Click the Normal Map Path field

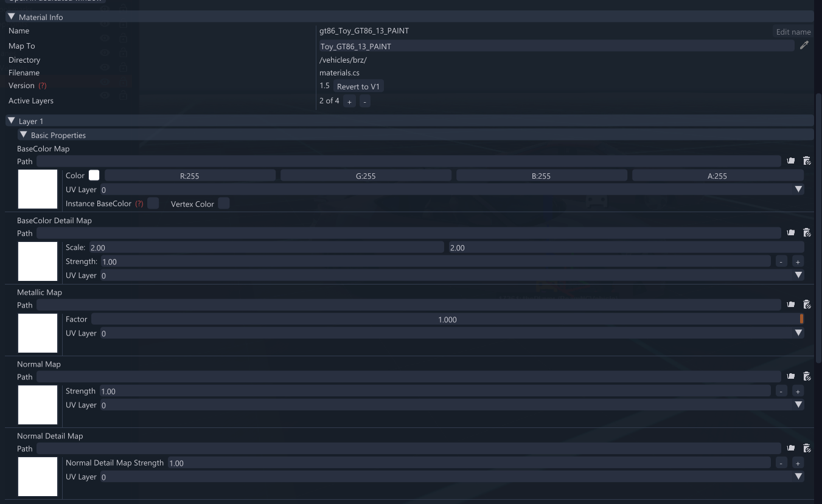coord(409,376)
